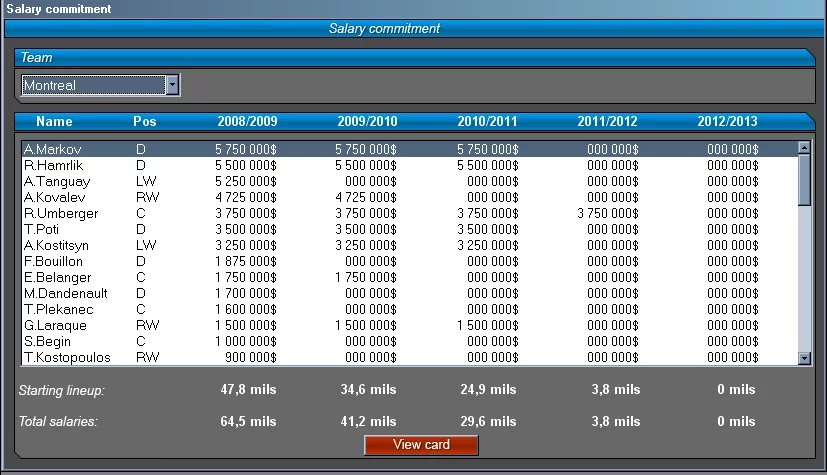Click Starting lineup 34,6 mils value
Image resolution: width=827 pixels, height=475 pixels.
(x=368, y=390)
